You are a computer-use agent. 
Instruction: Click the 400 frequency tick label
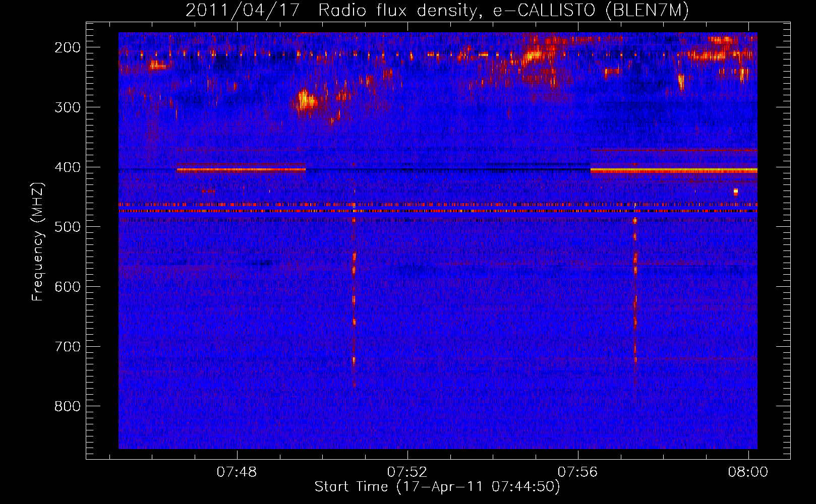68,167
